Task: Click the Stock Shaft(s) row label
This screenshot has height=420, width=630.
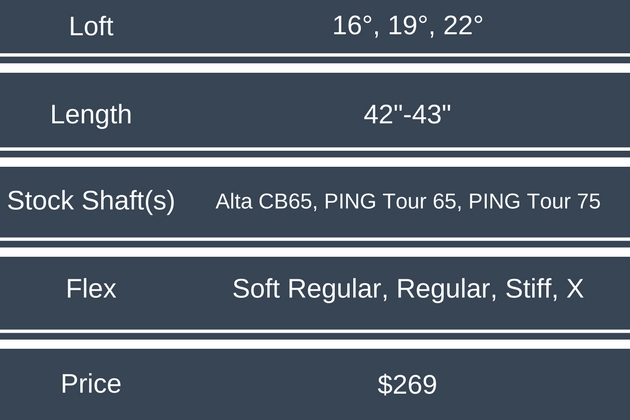Action: tap(91, 201)
